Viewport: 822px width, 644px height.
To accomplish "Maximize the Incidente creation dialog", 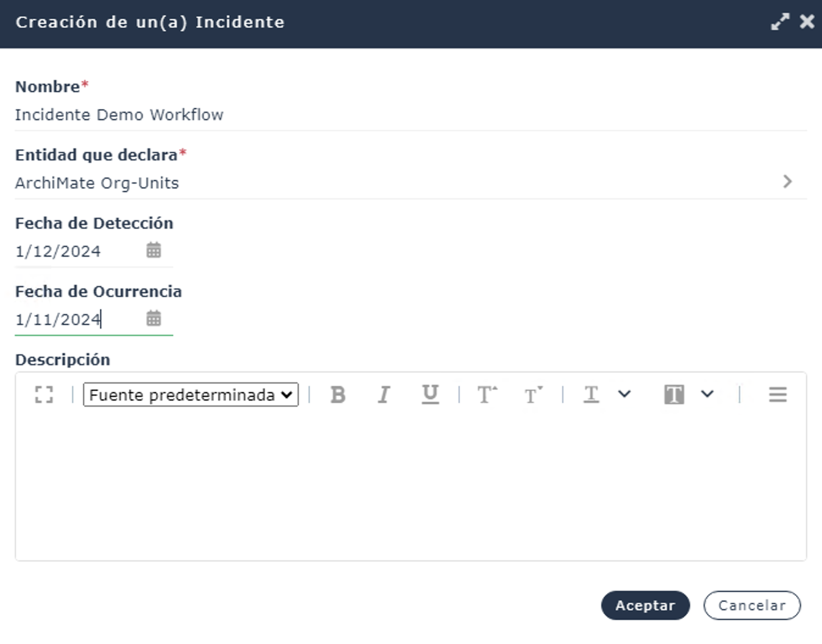I will point(780,22).
